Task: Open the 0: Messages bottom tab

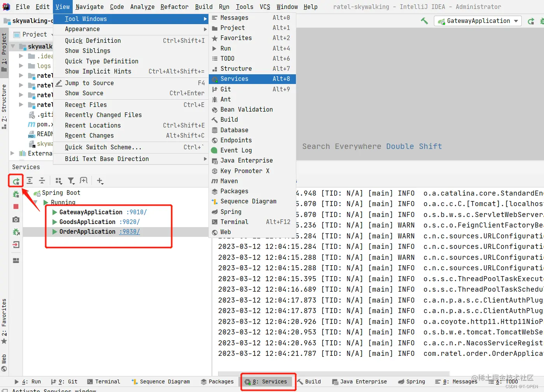Action: [456, 381]
